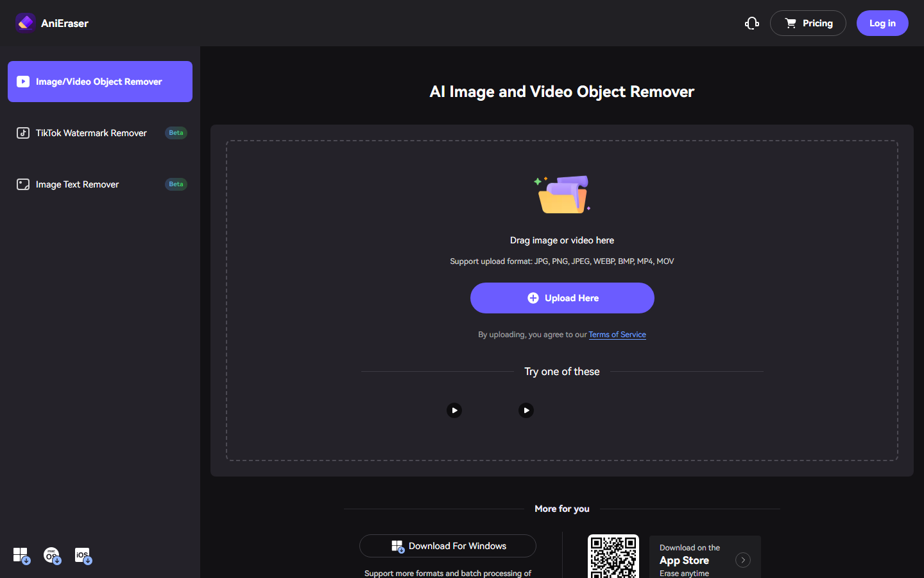Play the second sample video
The image size is (924, 578).
526,410
